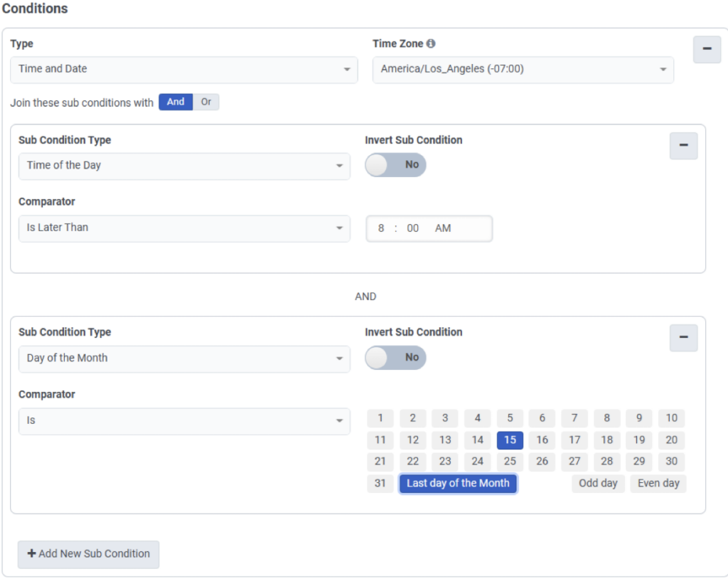728x579 pixels.
Task: Select day 20 of the month
Action: [671, 440]
